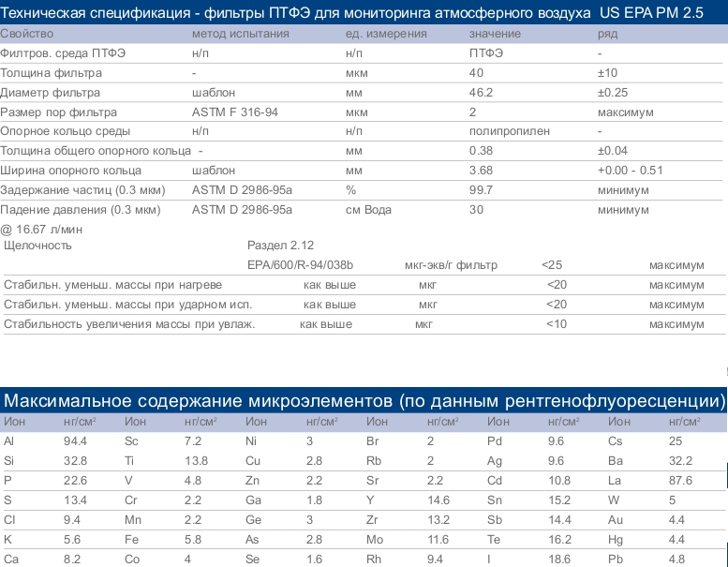Click the 'Fe' ion cell
The image size is (728, 567).
click(131, 540)
